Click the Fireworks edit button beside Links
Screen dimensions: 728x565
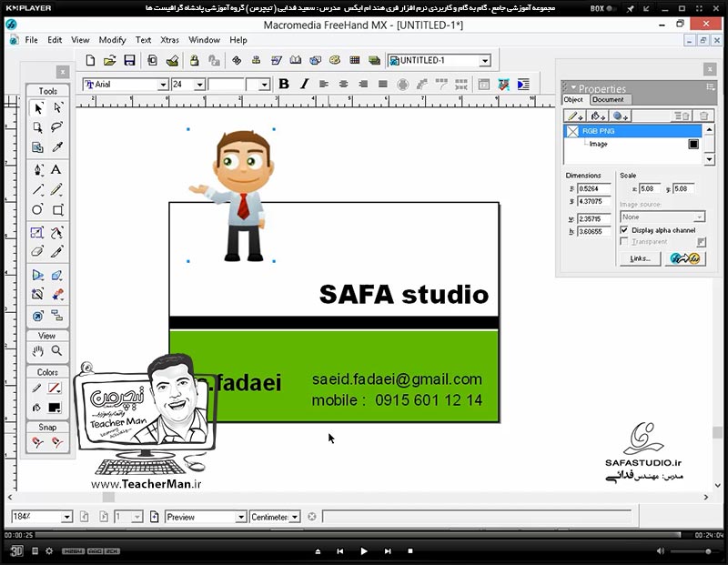tap(685, 258)
